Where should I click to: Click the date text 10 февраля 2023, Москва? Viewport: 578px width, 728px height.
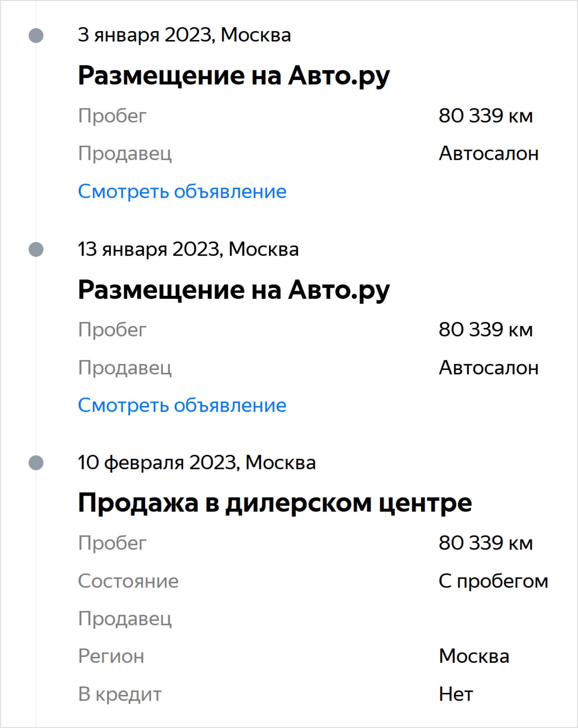click(197, 462)
